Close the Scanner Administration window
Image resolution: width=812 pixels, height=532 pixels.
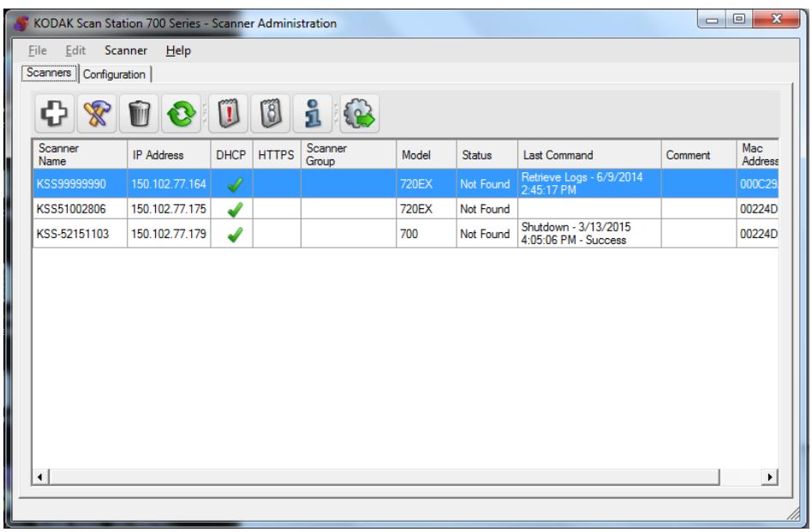776,20
